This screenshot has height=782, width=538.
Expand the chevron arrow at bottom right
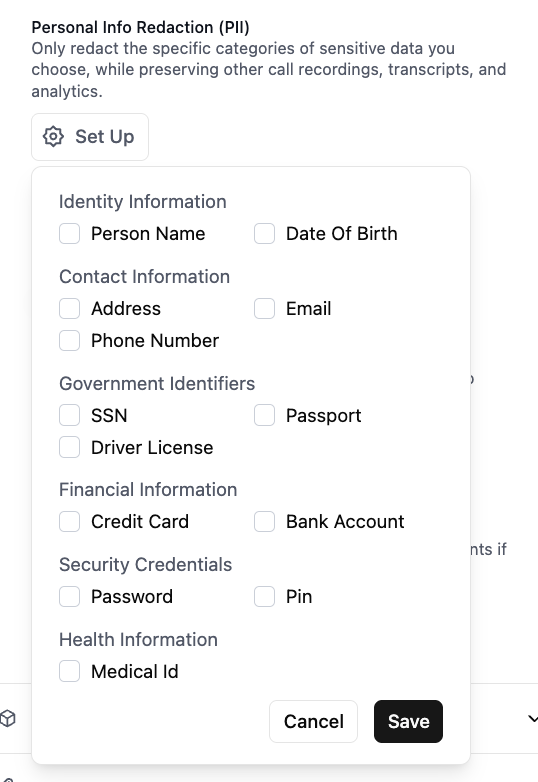tap(533, 719)
